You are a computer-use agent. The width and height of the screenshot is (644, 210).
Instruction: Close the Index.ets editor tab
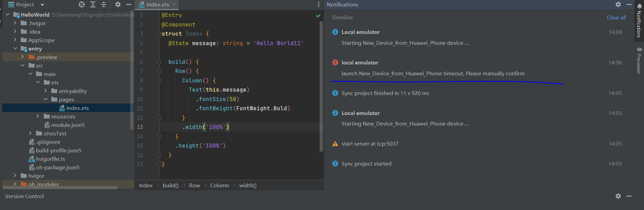[x=174, y=4]
